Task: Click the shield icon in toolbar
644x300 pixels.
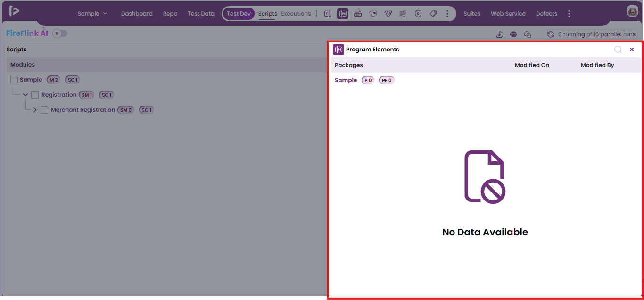Action: pos(418,14)
